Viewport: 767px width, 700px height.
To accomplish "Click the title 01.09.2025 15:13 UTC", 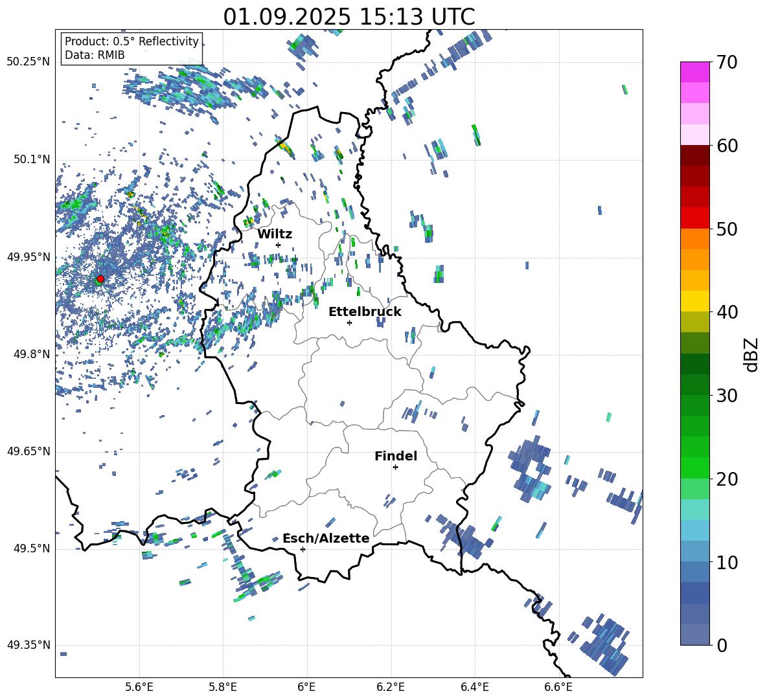I will point(349,17).
